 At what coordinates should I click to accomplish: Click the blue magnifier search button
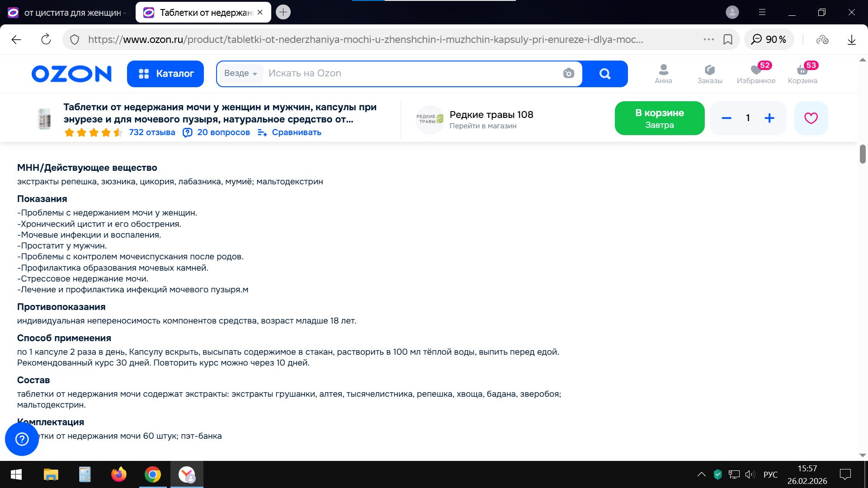[604, 73]
